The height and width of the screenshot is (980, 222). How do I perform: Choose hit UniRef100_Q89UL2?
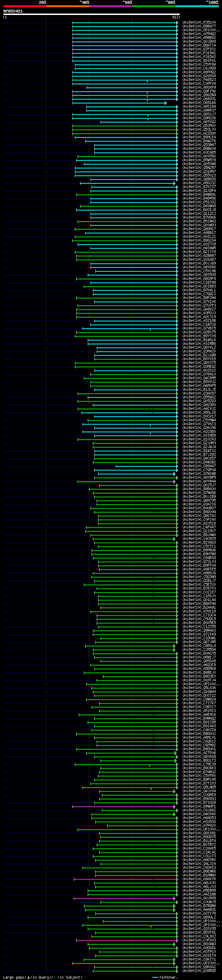(199, 917)
